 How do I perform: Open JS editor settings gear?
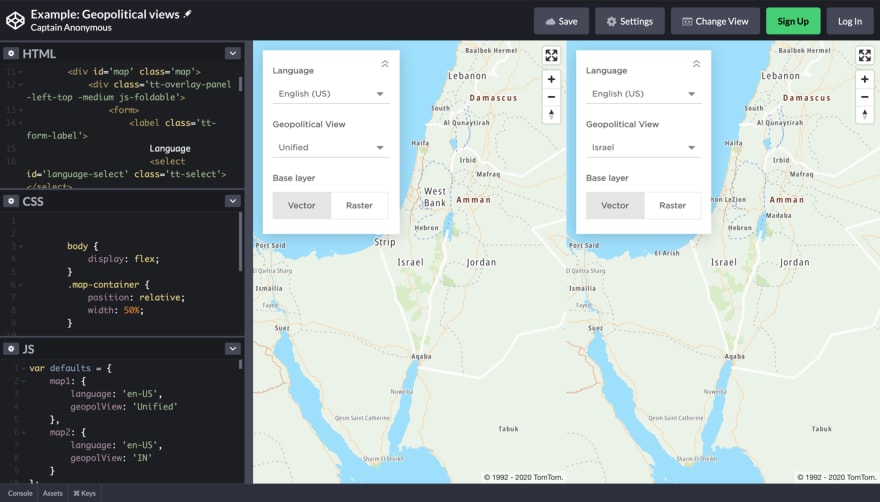tap(11, 349)
